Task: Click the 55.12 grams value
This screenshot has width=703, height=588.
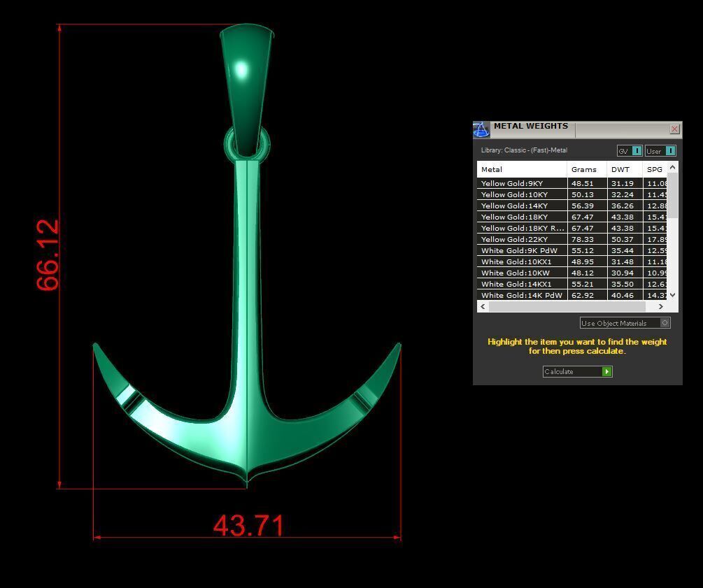Action: [x=583, y=250]
